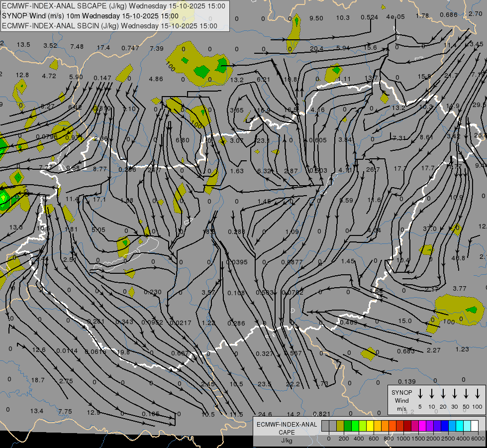Click the pure blue swatch before 2500
Image resolution: width=487 pixels, height=448 pixels.
tap(445, 426)
